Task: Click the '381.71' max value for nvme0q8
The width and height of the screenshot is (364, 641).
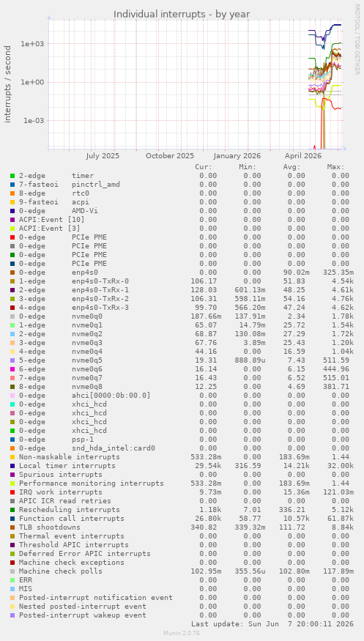Action: coord(336,387)
